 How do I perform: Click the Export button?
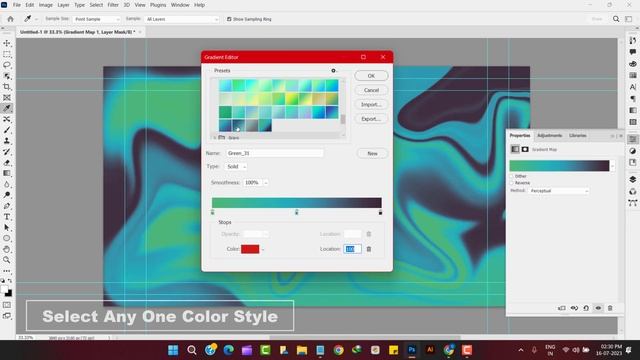371,119
